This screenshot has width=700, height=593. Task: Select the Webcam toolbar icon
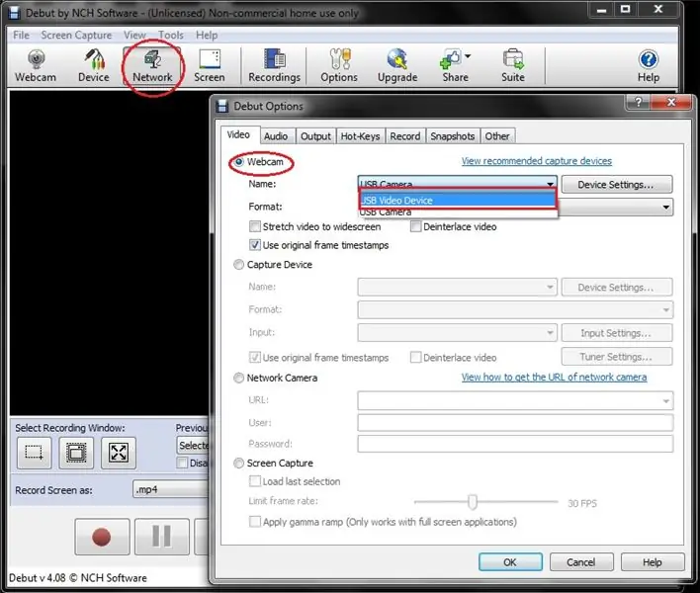[36, 66]
